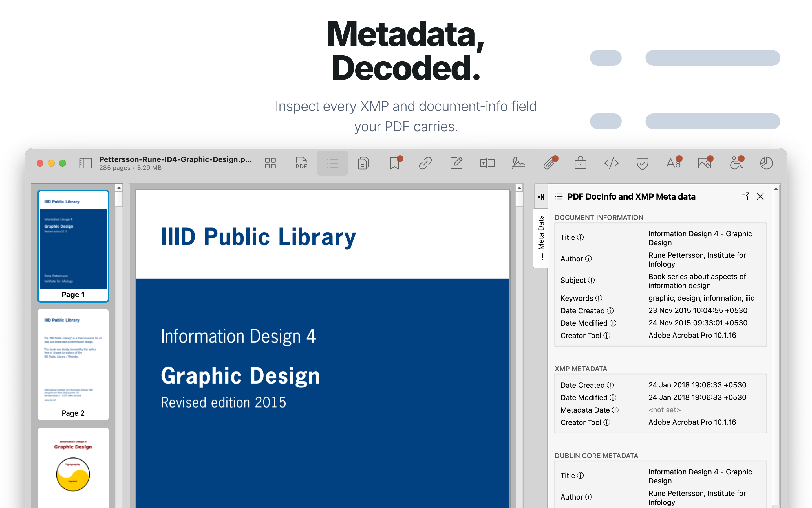Click the file name Pettersson-Rune-ID4-Graphic-Design
This screenshot has width=812, height=508.
(175, 159)
